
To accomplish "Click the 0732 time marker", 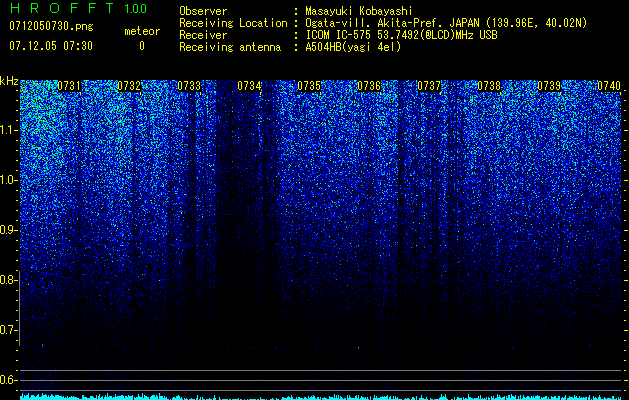I will pyautogui.click(x=129, y=86).
